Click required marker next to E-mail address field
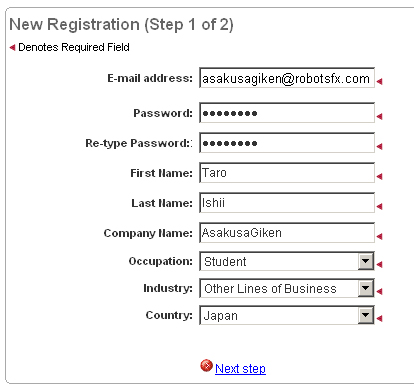The image size is (414, 392). [379, 81]
